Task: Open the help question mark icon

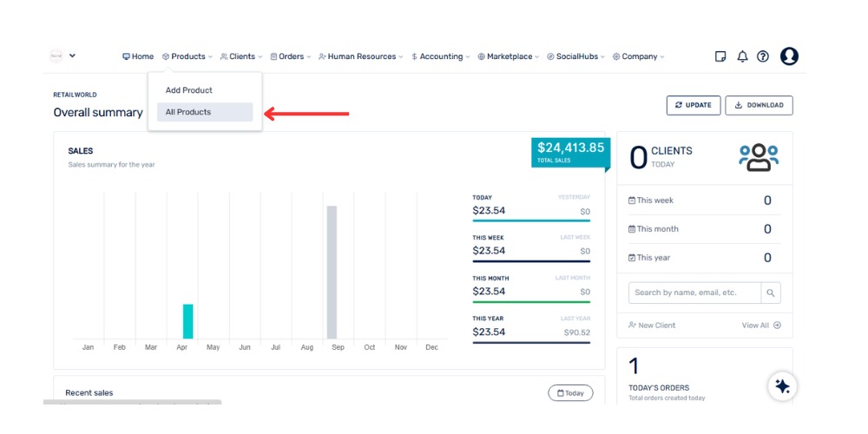Action: click(x=763, y=56)
